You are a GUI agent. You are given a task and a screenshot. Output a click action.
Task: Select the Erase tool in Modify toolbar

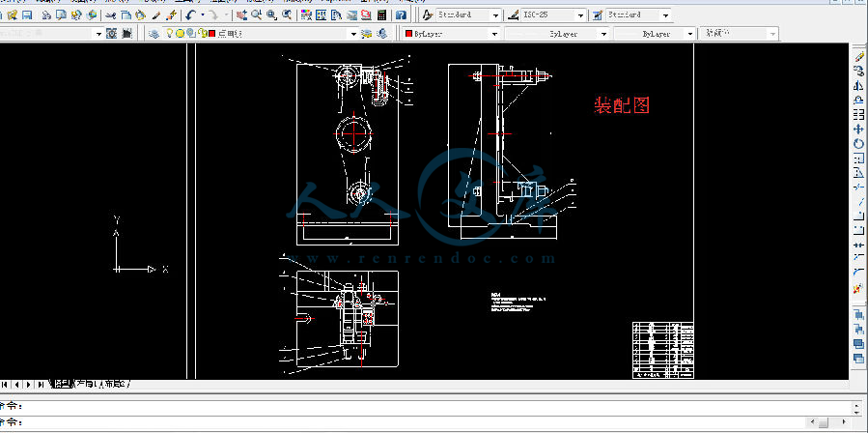coord(858,57)
